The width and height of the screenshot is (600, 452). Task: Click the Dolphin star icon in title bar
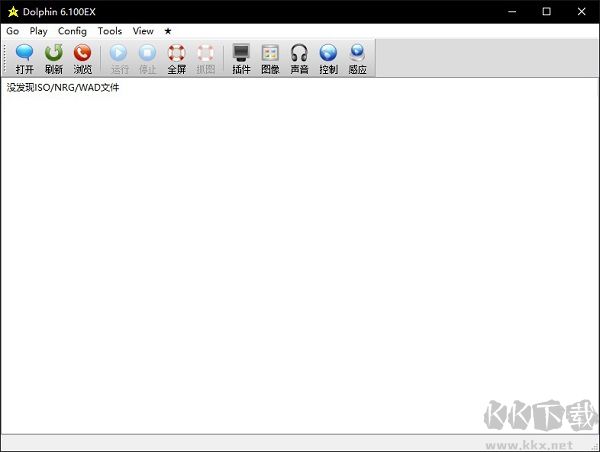(x=13, y=12)
